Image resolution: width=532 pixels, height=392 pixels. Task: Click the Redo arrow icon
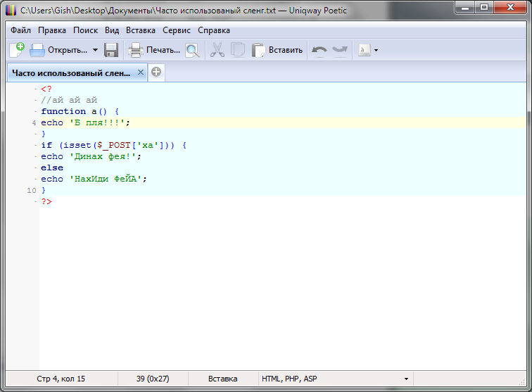340,50
